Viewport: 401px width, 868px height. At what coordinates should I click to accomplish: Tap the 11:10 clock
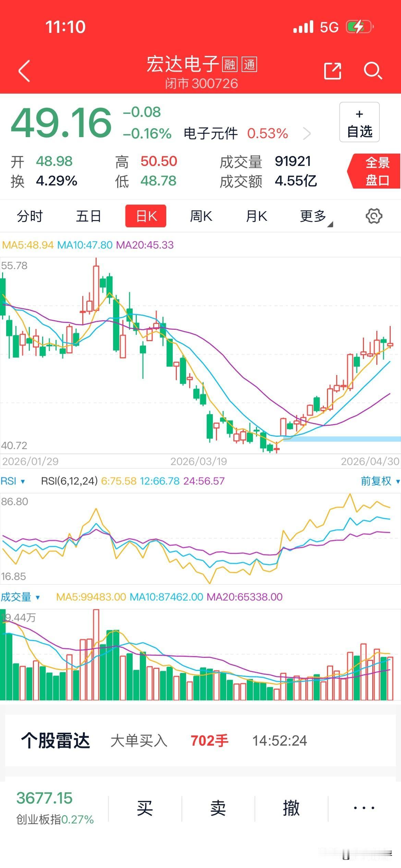click(x=65, y=27)
